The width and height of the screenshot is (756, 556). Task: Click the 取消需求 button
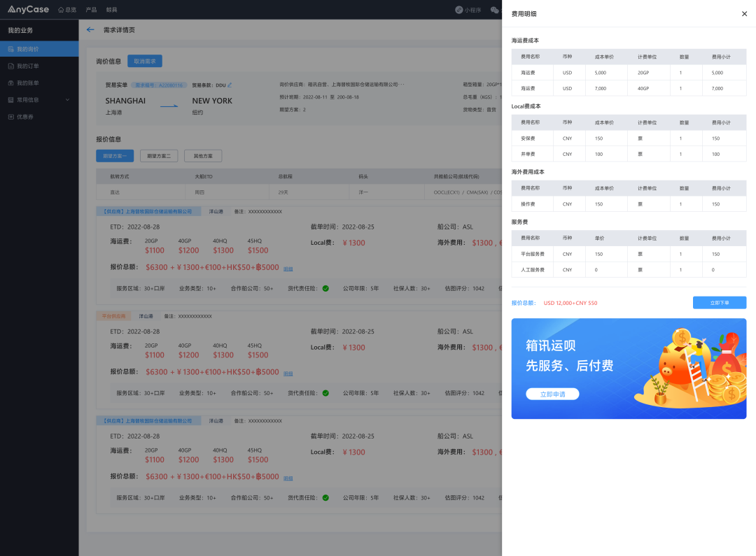tap(145, 61)
